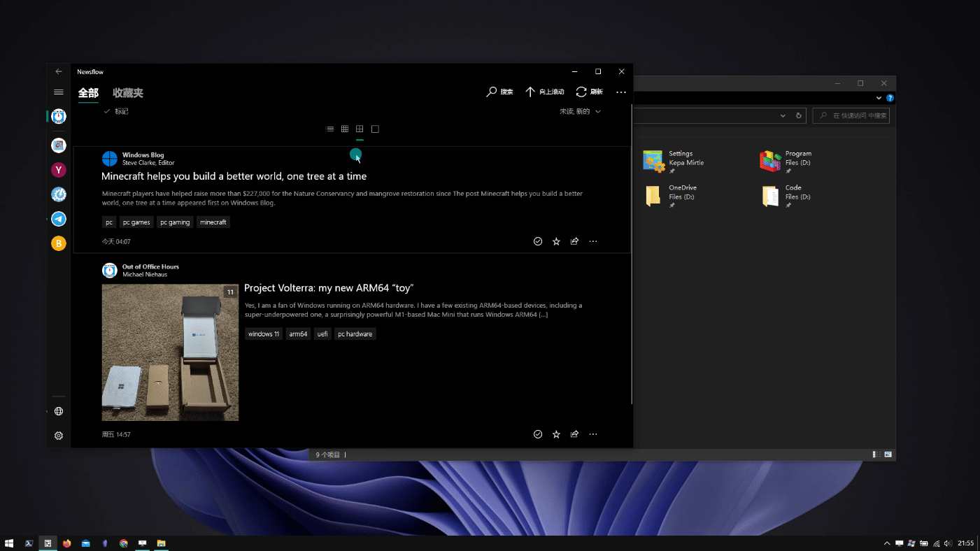This screenshot has width=980, height=551.
Task: Filter by the 'arm64' tag
Action: [298, 334]
